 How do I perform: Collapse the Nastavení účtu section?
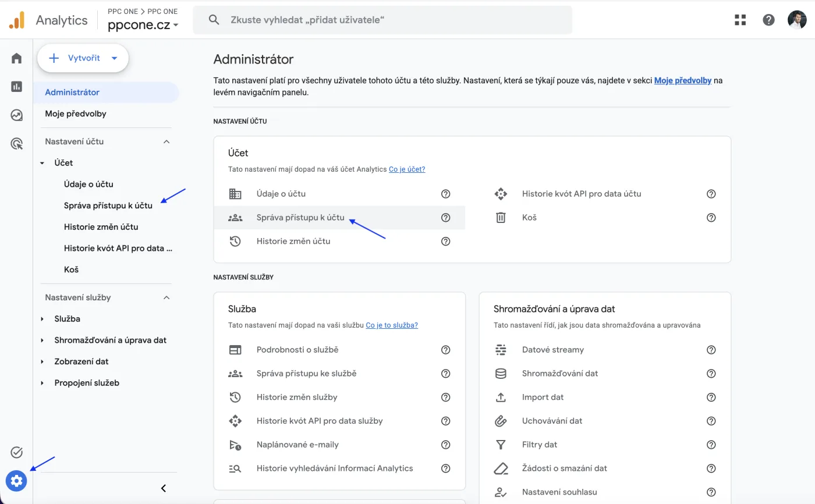[166, 141]
